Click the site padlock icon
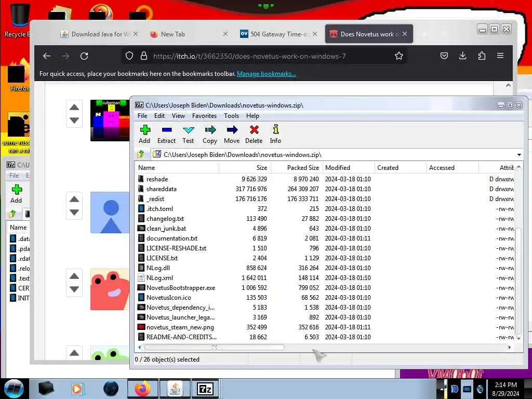Viewport: 532px width, 399px height. 144,56
